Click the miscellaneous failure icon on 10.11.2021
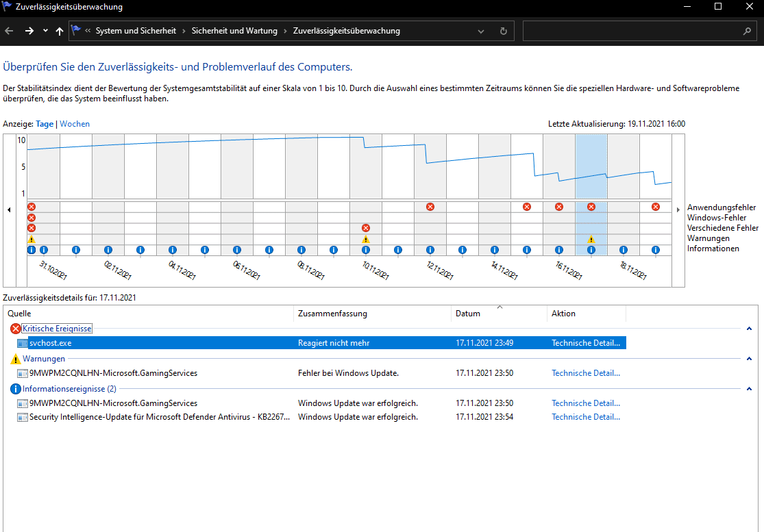The width and height of the screenshot is (764, 532). [366, 228]
